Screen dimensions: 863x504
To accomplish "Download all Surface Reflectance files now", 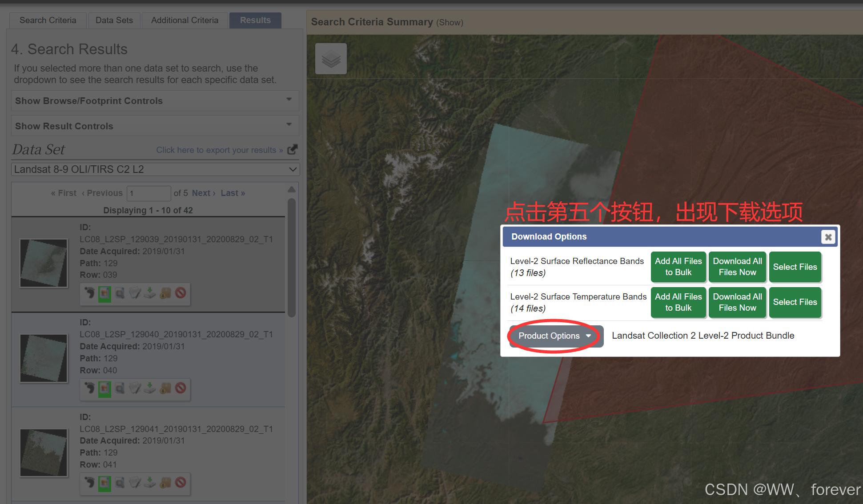I will (737, 267).
